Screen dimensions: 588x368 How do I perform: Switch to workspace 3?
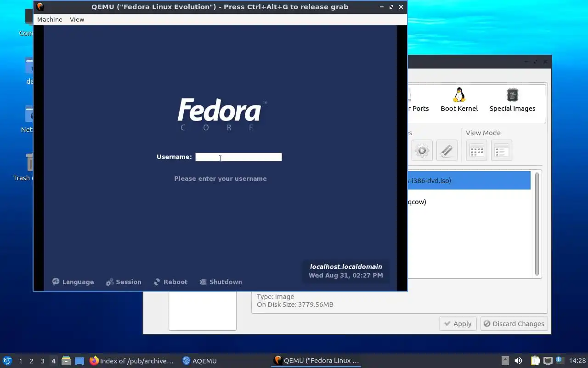tap(42, 361)
